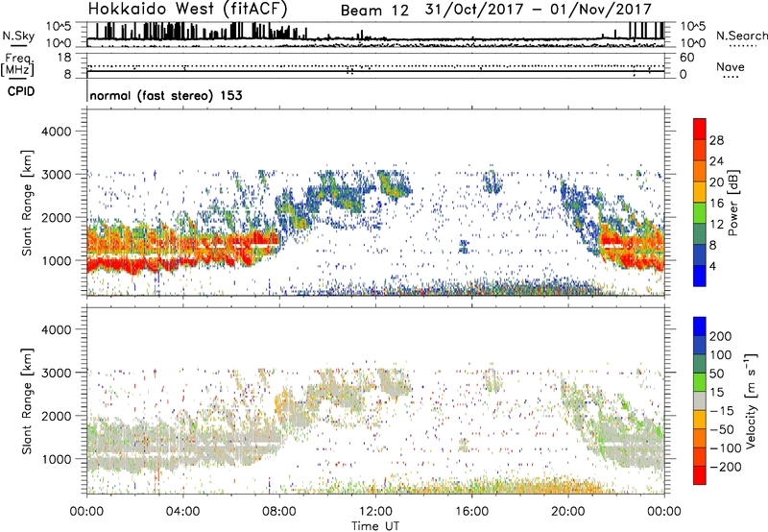
Task: Click the 'Velocity [m s⁻¹]' color bar label
Action: point(751,400)
